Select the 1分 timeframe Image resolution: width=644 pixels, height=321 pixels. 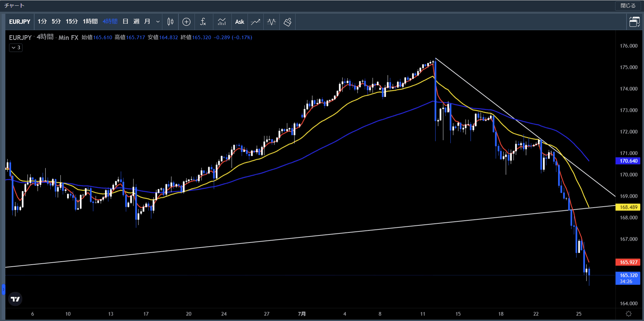42,21
